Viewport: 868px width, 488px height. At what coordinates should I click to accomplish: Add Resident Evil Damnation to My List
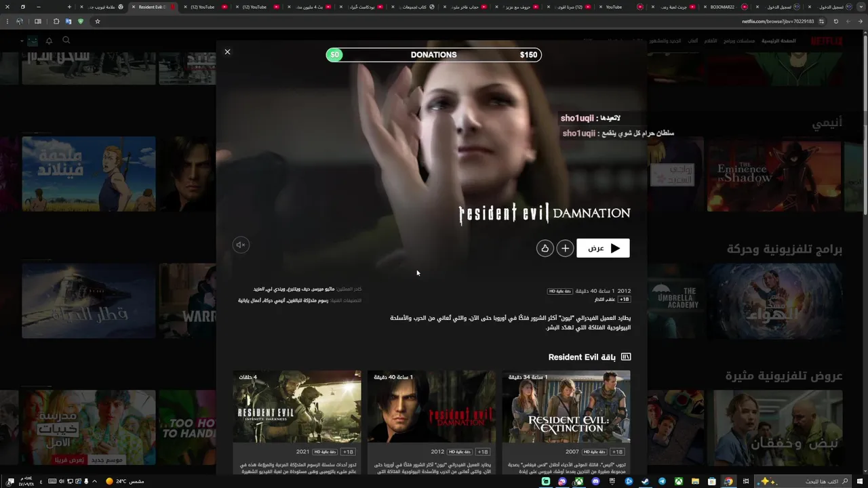pyautogui.click(x=565, y=248)
